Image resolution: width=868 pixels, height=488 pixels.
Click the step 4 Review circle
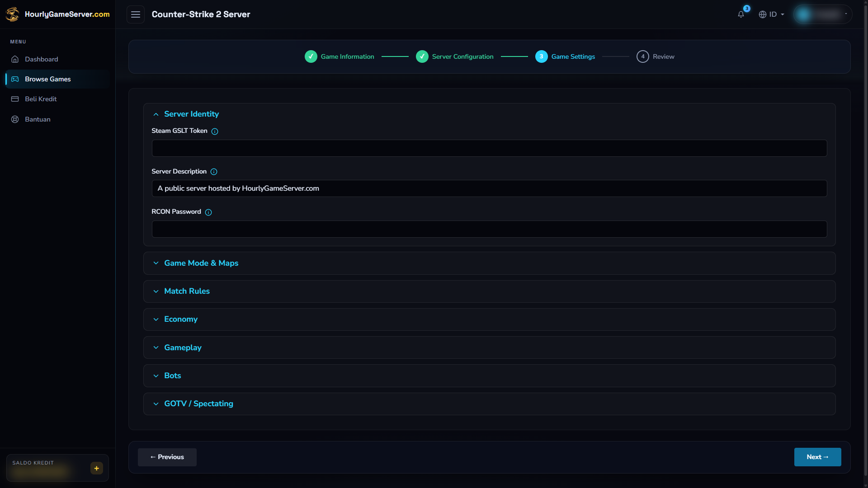click(x=643, y=56)
